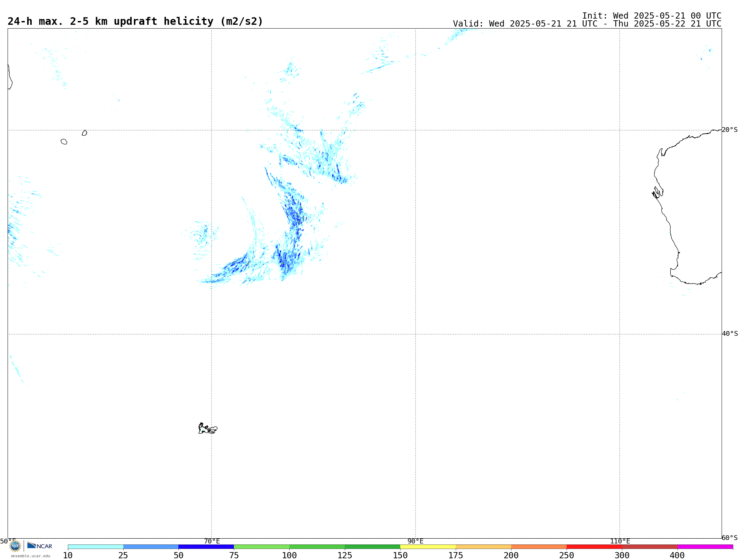The height and width of the screenshot is (560, 744).
Task: Click the bright red 250-300 colorbar segment
Action: [594, 547]
